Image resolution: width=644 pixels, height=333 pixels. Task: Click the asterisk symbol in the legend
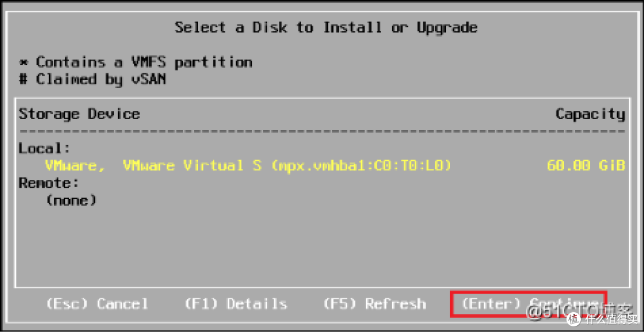[x=23, y=63]
